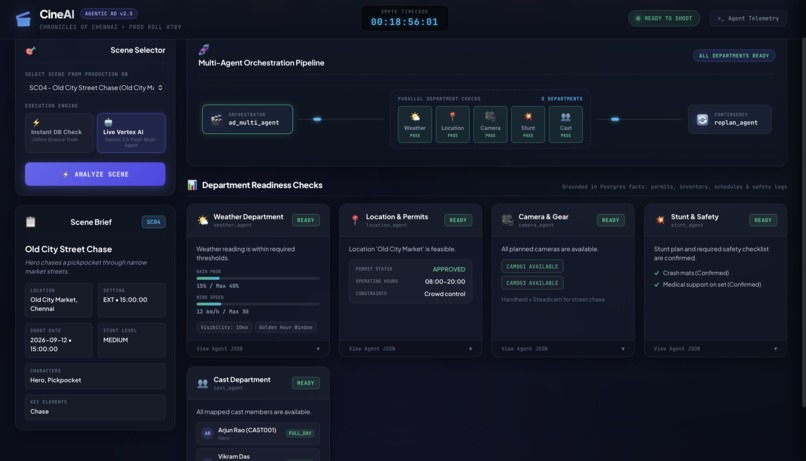
Task: Click the page vertical scrollbar
Action: point(803,221)
